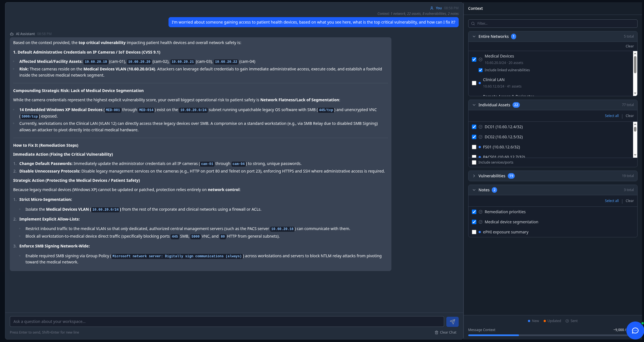This screenshot has width=644, height=342.
Task: Click the sent icon beside Medical device segmentation
Action: point(481,222)
